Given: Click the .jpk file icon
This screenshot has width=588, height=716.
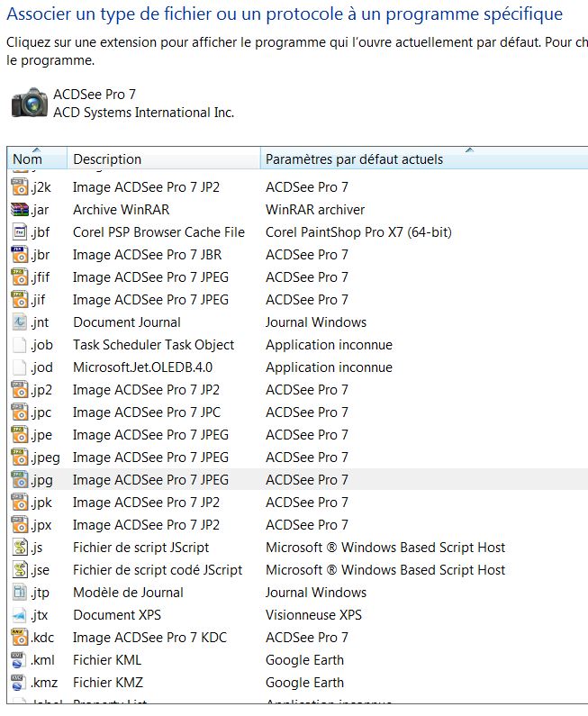Looking at the screenshot, I should click(x=20, y=503).
